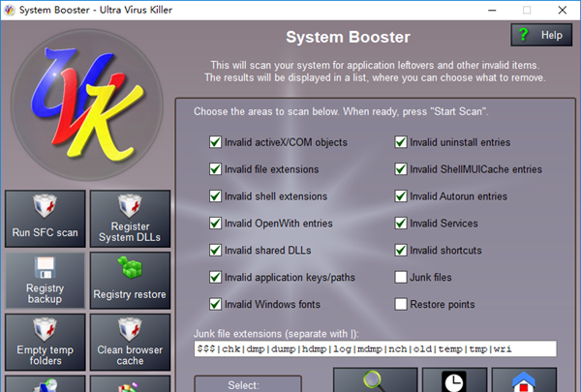581x392 pixels.
Task: Click the Help button
Action: pos(541,35)
